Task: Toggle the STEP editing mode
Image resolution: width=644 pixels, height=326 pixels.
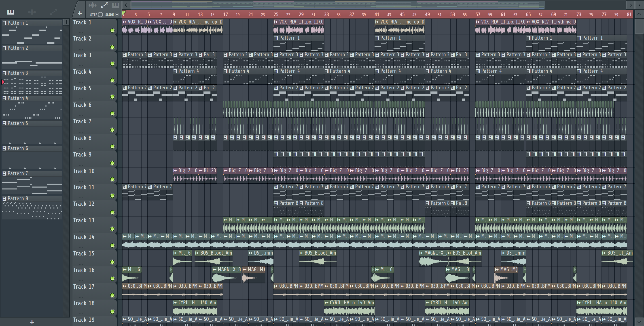Action: 100,15
